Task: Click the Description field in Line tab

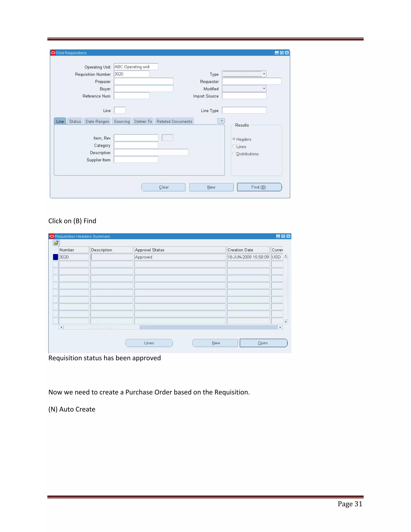Action: (151, 153)
